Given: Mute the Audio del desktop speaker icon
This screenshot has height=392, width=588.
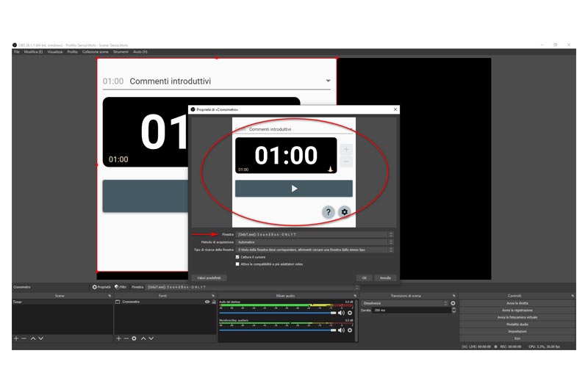Looking at the screenshot, I should pyautogui.click(x=341, y=313).
